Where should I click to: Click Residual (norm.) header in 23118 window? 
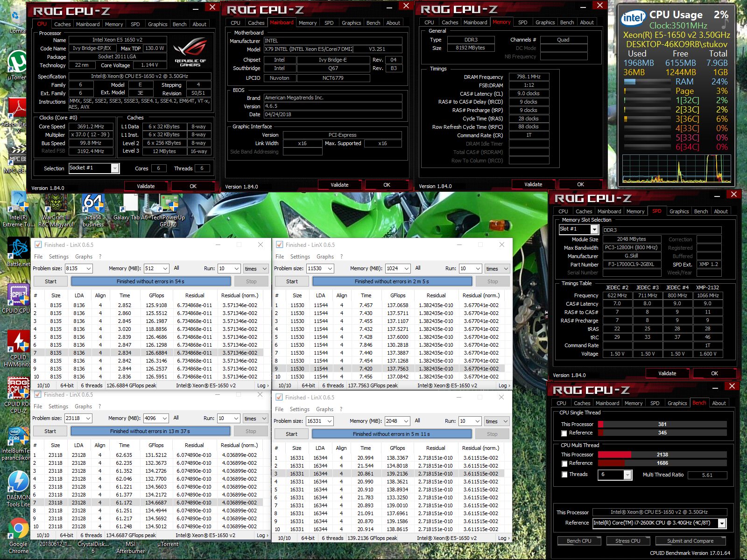tap(240, 445)
